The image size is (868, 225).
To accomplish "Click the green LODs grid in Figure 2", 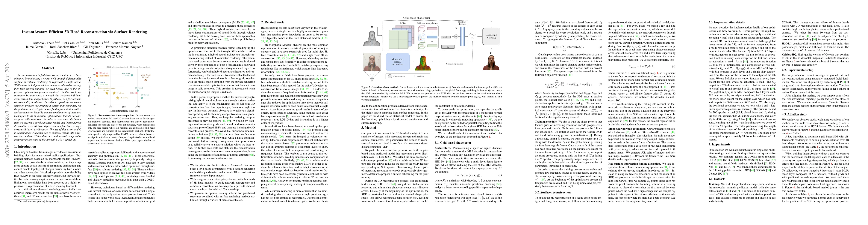I will pyautogui.click(x=398, y=39).
